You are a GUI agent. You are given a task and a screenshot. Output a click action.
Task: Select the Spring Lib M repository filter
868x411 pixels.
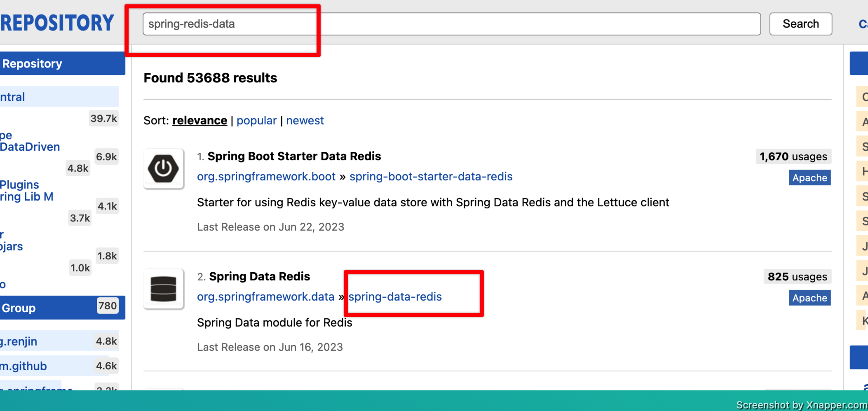(27, 196)
